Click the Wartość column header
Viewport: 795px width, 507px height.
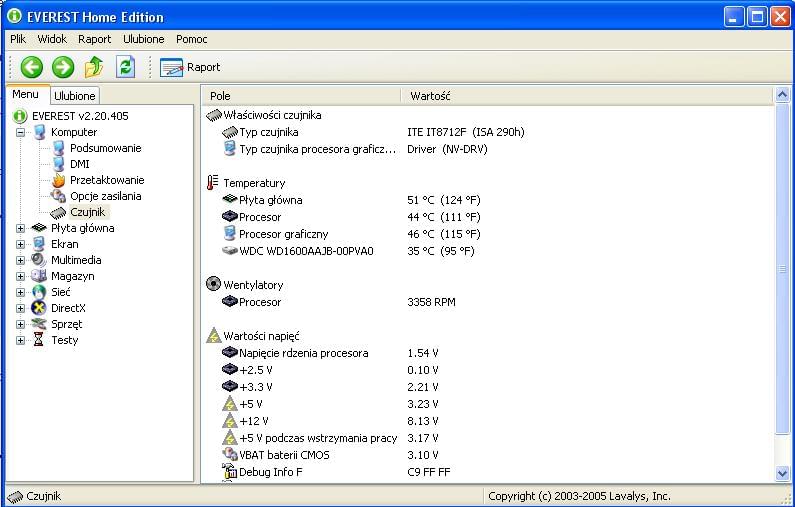[587, 96]
